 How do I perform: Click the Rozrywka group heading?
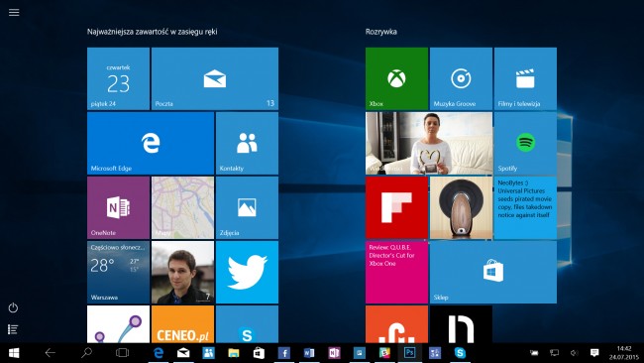(x=381, y=32)
